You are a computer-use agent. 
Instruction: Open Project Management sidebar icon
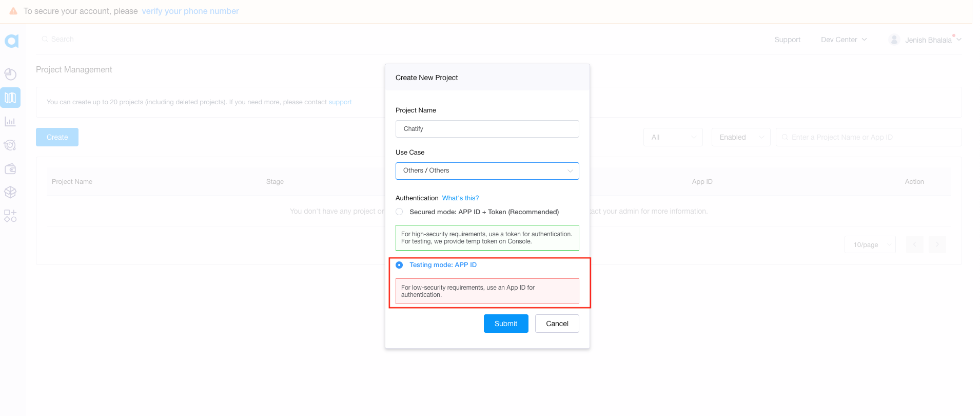[10, 98]
